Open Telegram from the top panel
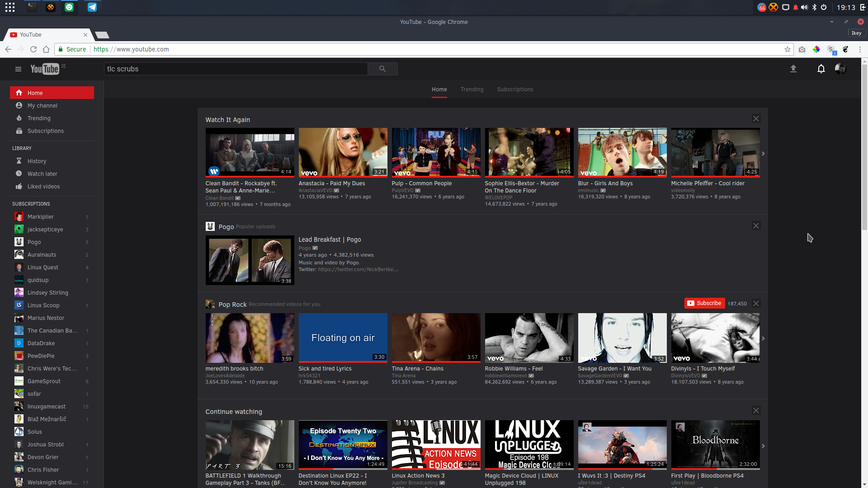 92,7
